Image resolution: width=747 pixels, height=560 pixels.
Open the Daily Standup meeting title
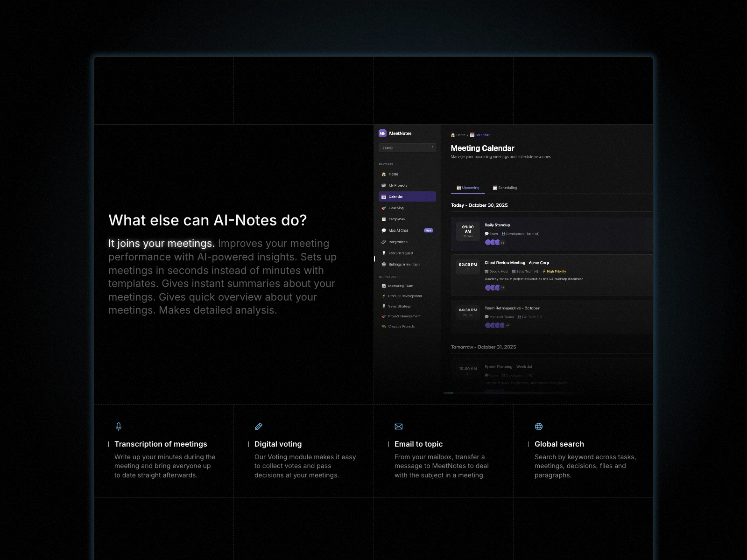pyautogui.click(x=497, y=225)
